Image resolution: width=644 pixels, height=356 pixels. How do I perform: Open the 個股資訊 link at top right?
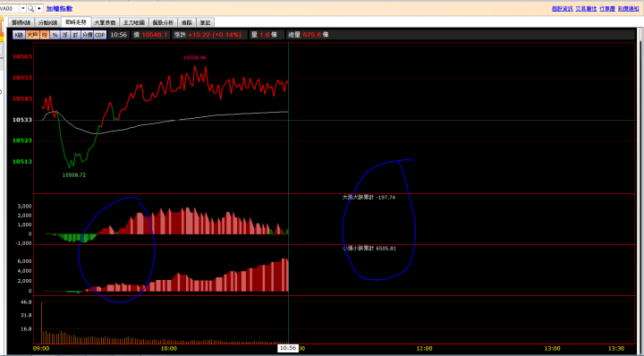(563, 8)
